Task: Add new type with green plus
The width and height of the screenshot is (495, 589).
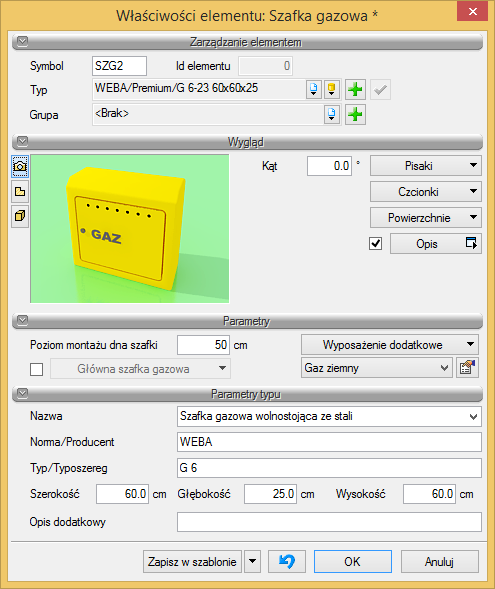Action: coord(355,89)
